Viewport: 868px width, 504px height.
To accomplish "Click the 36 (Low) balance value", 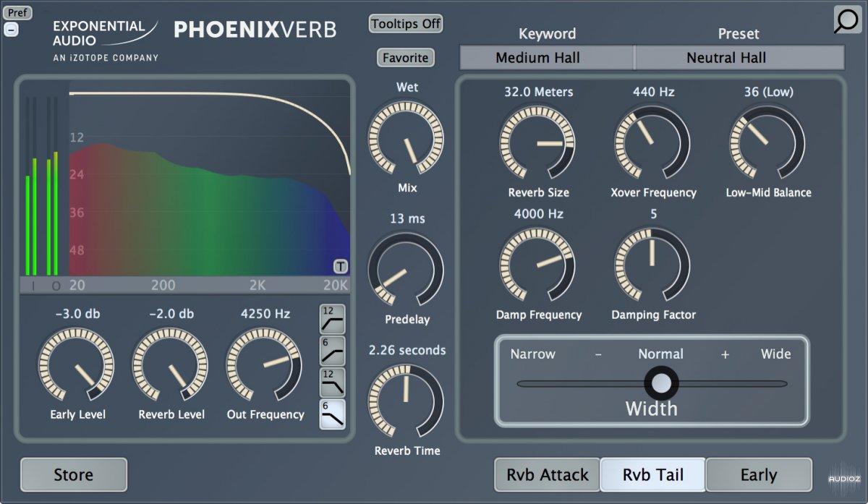I will pyautogui.click(x=768, y=92).
